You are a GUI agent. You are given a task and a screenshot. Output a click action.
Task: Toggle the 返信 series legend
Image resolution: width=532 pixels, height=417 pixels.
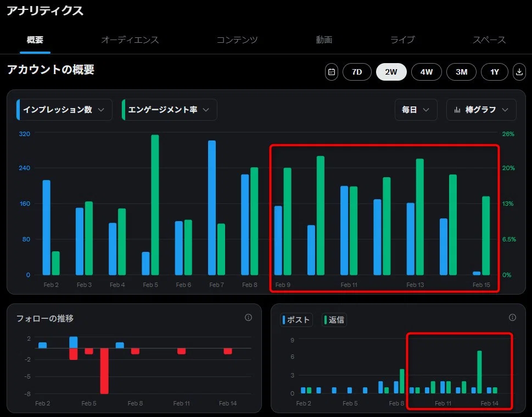click(334, 320)
